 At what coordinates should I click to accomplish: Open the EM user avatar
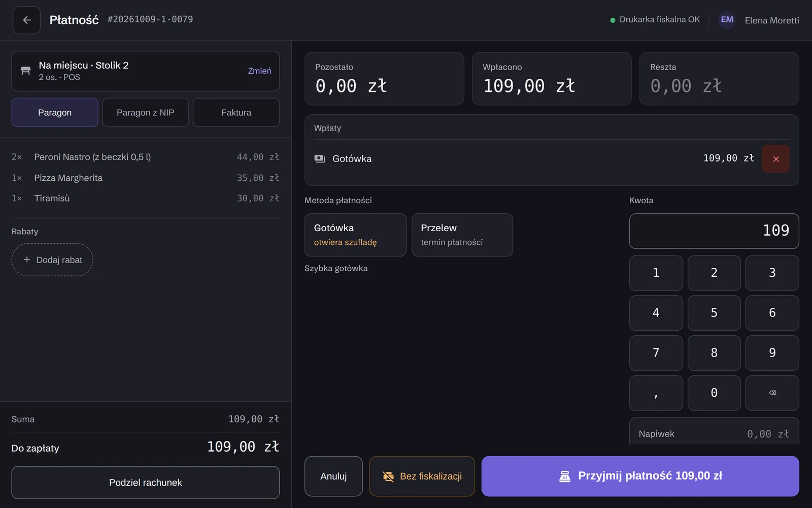[x=727, y=20]
